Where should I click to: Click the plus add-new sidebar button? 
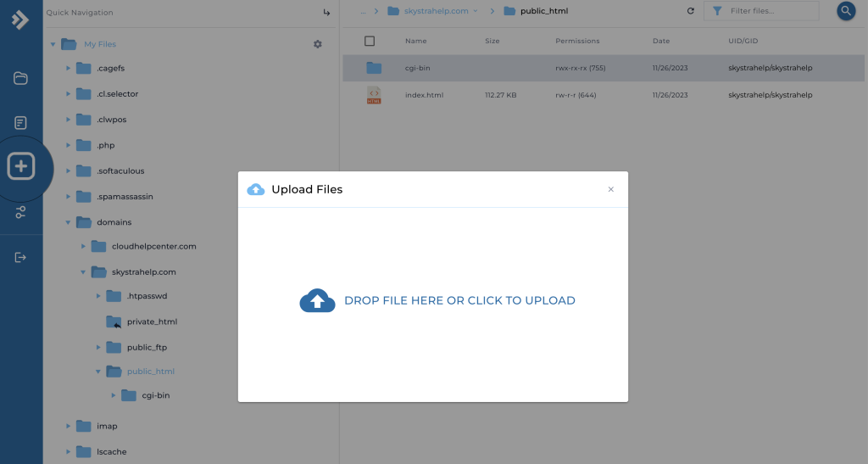coord(21,167)
